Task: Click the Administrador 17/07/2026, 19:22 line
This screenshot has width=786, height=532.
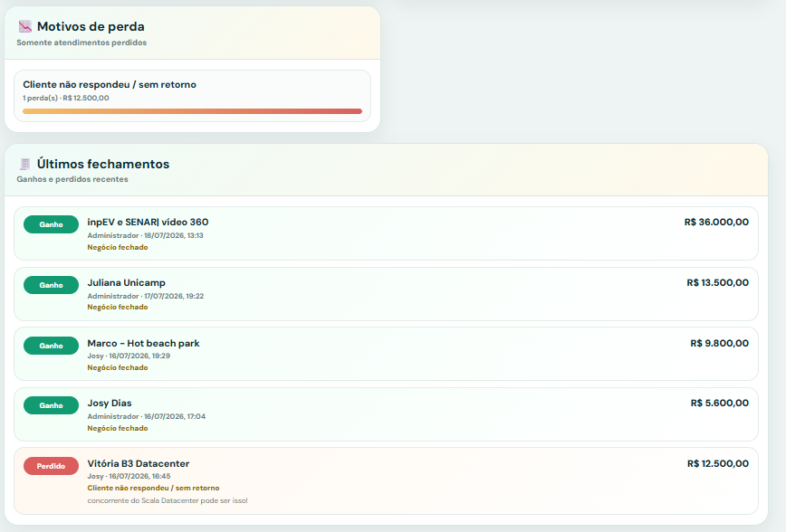Action: coord(146,296)
